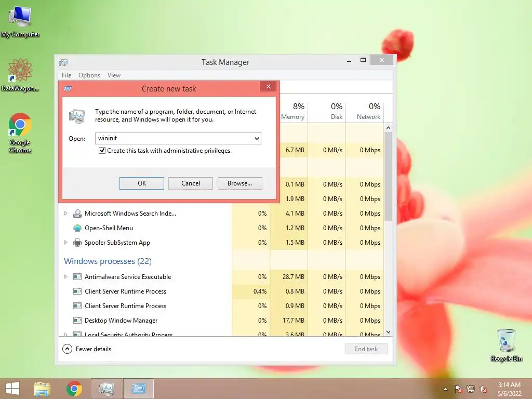Open the taskbar clock and date
The image size is (532, 399).
pyautogui.click(x=509, y=389)
